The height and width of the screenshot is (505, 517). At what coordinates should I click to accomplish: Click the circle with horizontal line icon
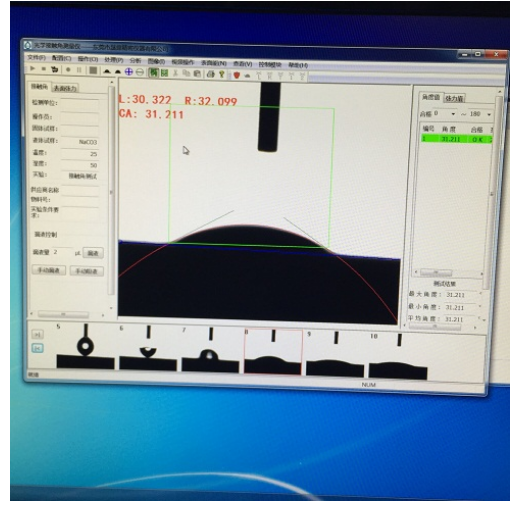[x=140, y=72]
